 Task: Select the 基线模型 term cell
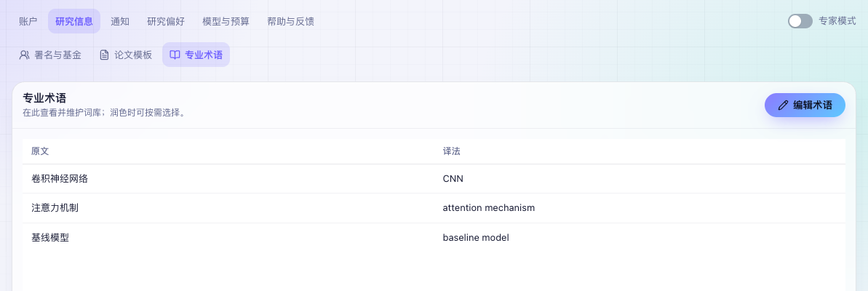(x=228, y=238)
